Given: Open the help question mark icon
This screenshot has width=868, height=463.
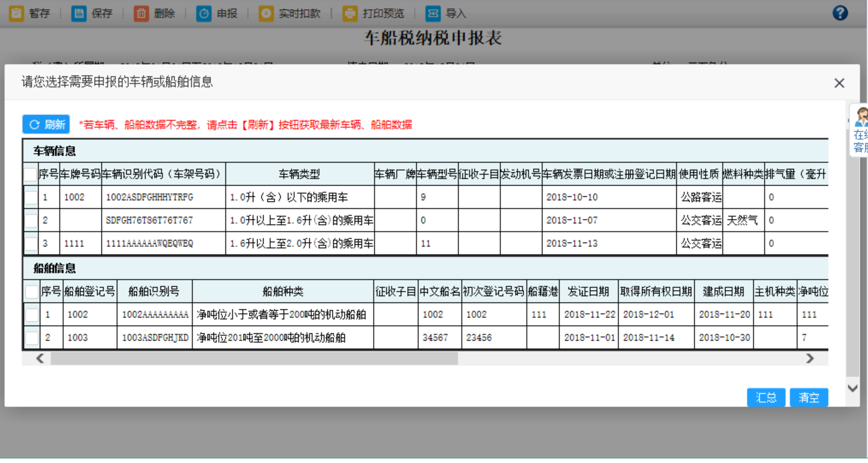Looking at the screenshot, I should [x=840, y=13].
